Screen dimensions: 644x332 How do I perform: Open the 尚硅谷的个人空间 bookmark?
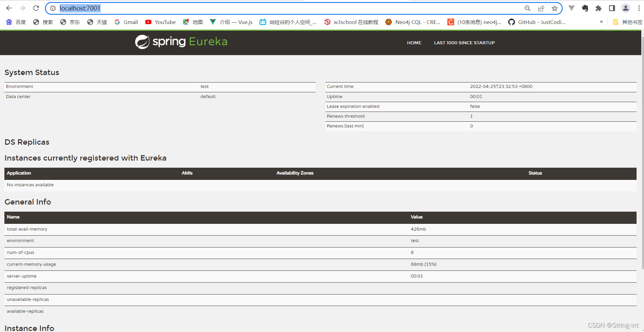(288, 22)
